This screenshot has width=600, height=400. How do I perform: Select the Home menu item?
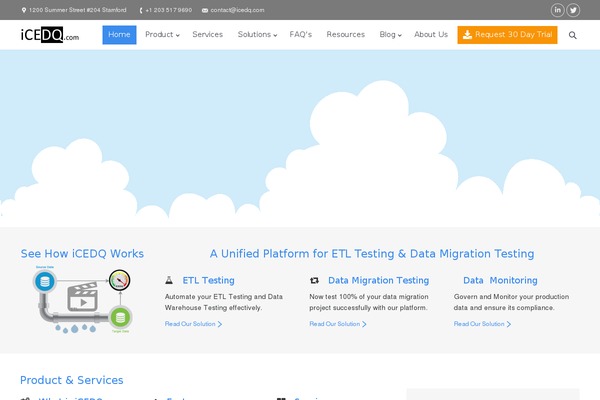(x=119, y=35)
